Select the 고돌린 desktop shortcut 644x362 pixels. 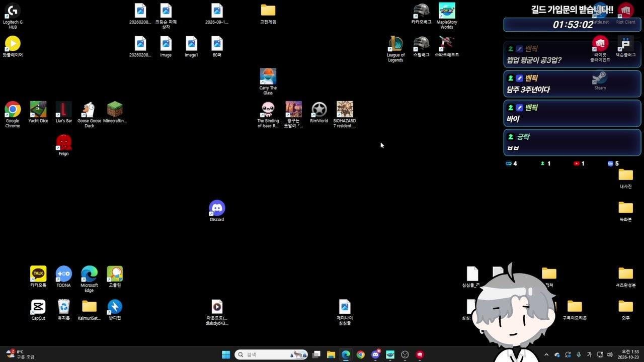115,277
